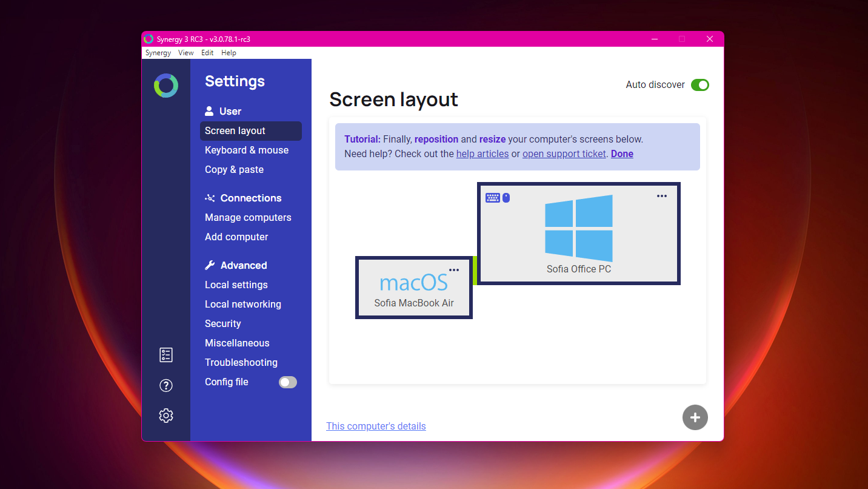Open Miscellaneous settings
This screenshot has height=489, width=868.
(x=237, y=343)
